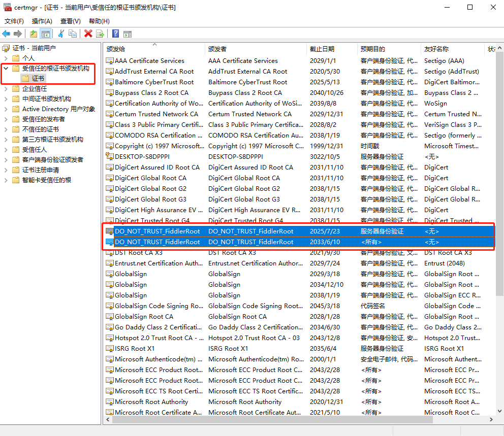
Task: Expand the 中间证书颁发机构 tree node
Action: (x=6, y=99)
